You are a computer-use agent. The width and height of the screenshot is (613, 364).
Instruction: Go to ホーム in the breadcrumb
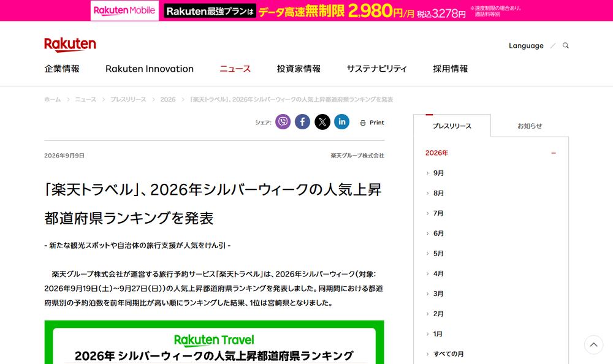52,100
